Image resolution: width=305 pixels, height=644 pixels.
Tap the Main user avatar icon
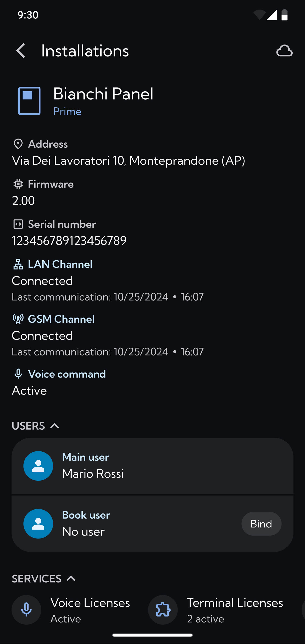pyautogui.click(x=38, y=466)
